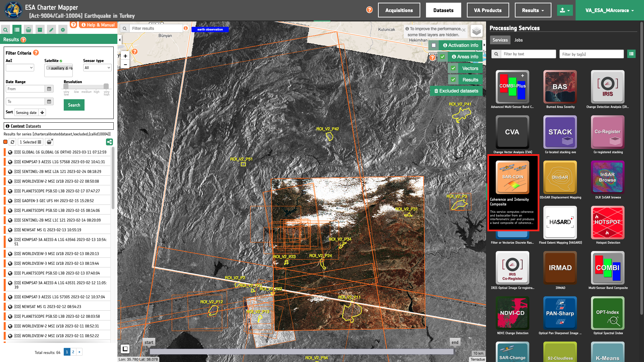Image resolution: width=644 pixels, height=362 pixels.
Task: Click the Resolution slider very-high handle
Action: (x=106, y=86)
